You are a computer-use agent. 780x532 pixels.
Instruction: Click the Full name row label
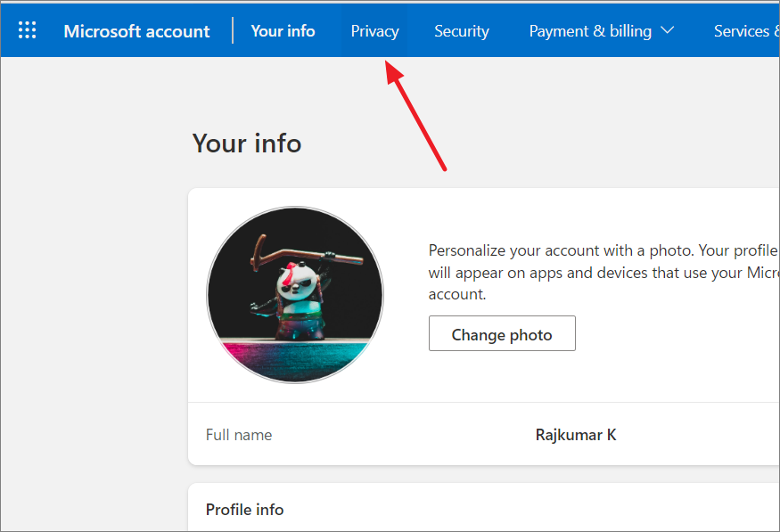pos(239,435)
